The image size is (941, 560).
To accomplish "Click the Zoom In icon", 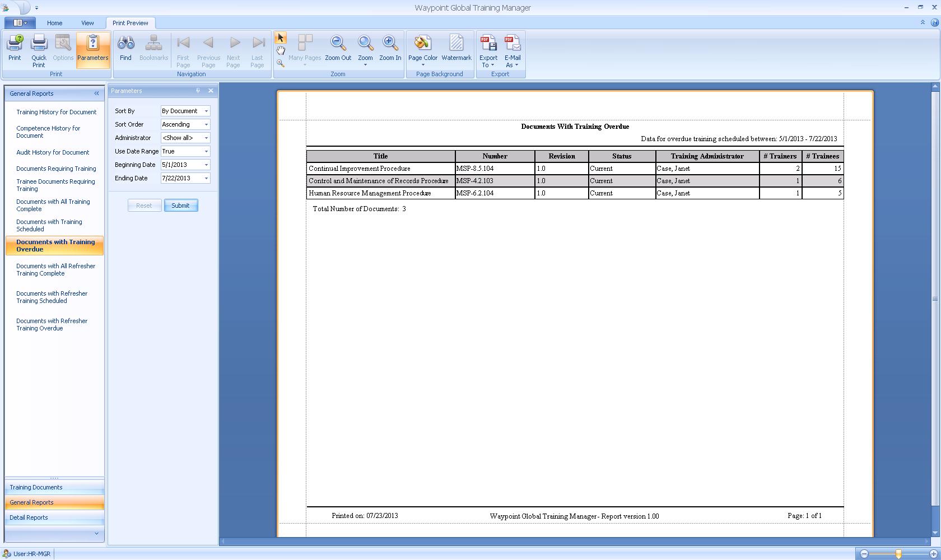I will click(x=390, y=49).
